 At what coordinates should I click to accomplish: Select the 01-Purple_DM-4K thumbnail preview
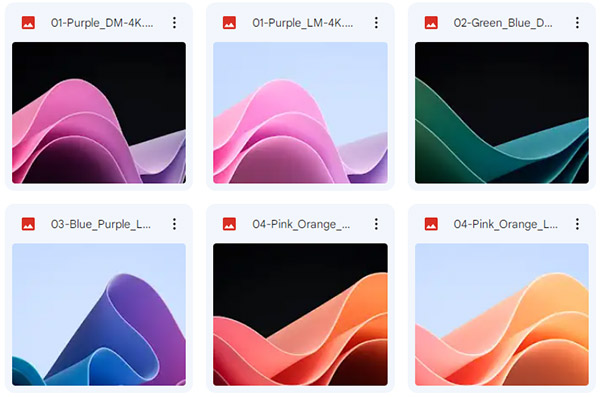coord(99,113)
